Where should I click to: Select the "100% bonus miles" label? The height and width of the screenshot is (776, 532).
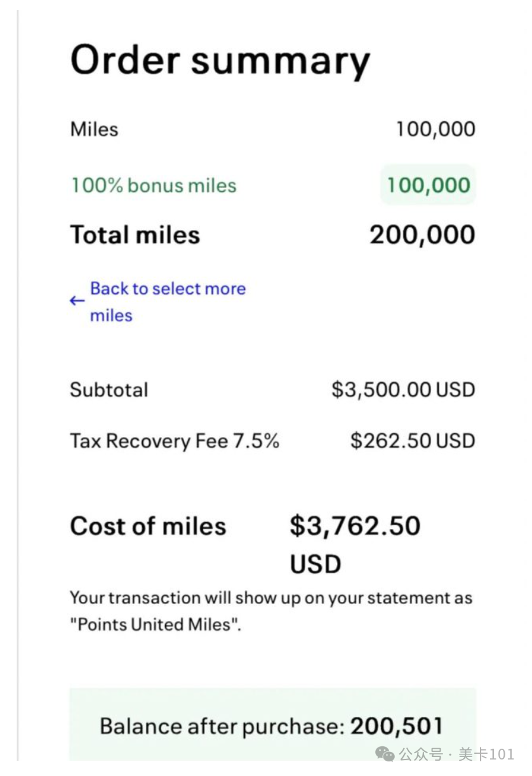(x=154, y=185)
